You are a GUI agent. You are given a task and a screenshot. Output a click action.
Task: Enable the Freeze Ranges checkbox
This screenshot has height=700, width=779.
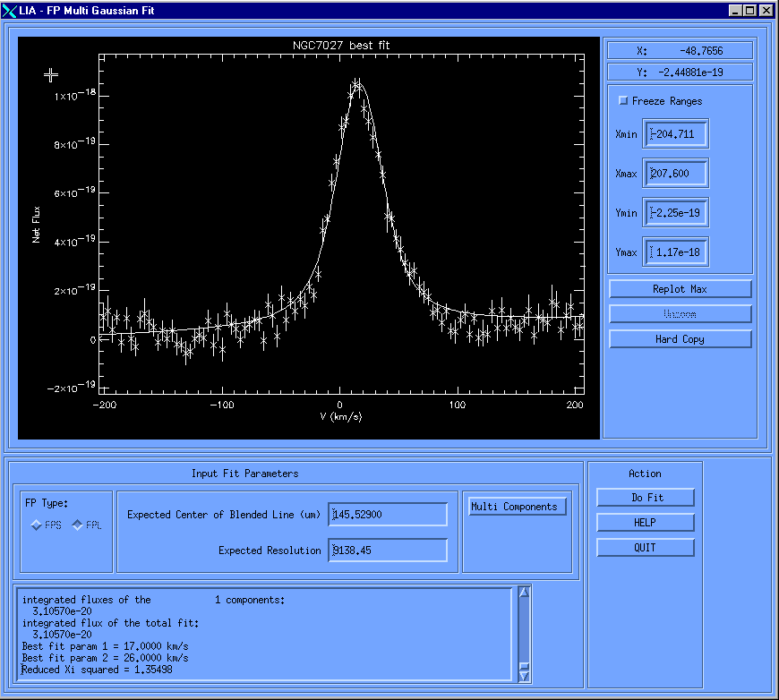coord(623,101)
